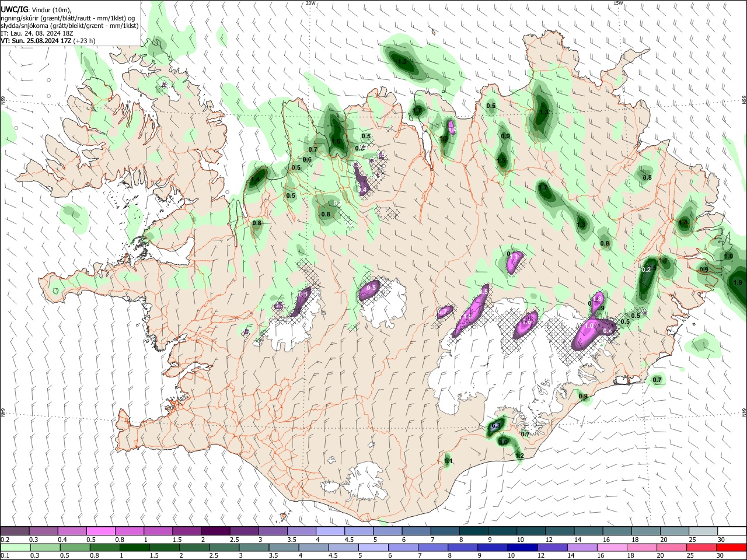
Task: Select the bright pink 0.5 snow legend swatch
Action: pyautogui.click(x=100, y=531)
